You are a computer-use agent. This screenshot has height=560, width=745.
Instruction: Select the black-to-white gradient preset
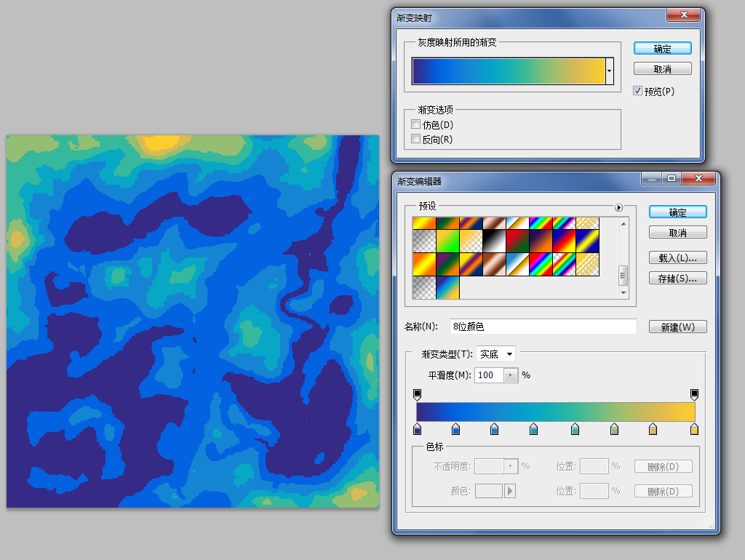(x=494, y=241)
